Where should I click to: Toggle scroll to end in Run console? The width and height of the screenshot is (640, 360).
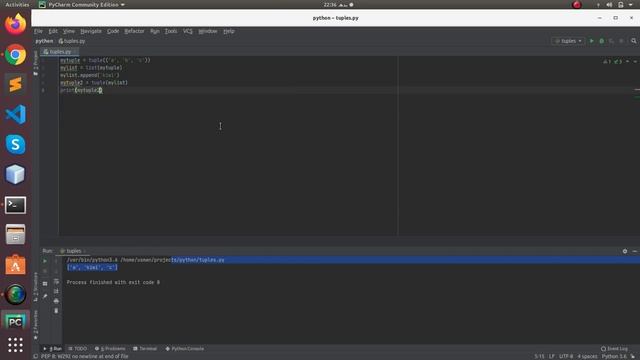click(56, 291)
